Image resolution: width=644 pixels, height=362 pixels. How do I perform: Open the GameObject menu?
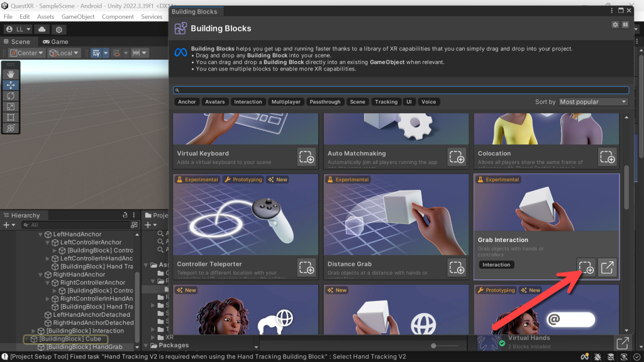[x=78, y=17]
